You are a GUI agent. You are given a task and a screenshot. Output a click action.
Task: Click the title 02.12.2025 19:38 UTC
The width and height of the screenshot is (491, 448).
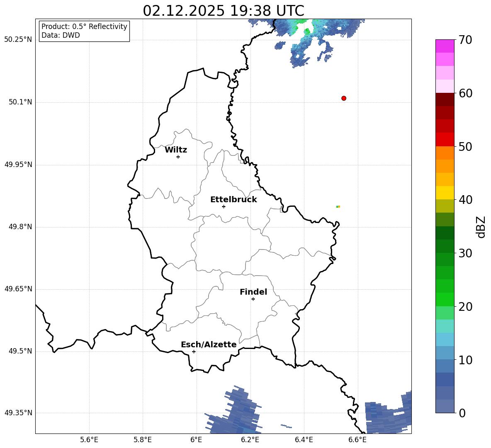click(223, 11)
